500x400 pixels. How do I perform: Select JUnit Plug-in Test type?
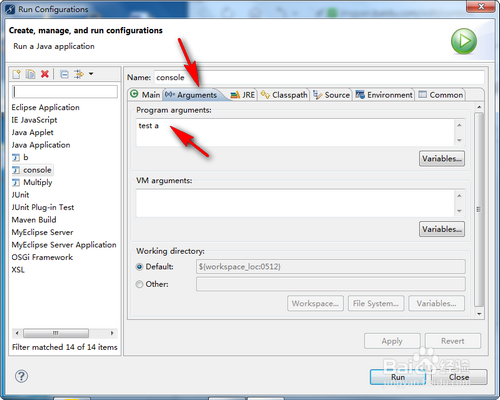point(43,207)
